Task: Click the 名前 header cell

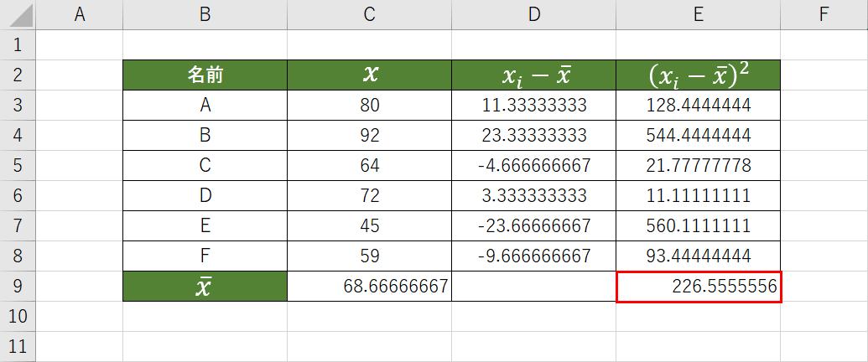Action: (x=205, y=75)
